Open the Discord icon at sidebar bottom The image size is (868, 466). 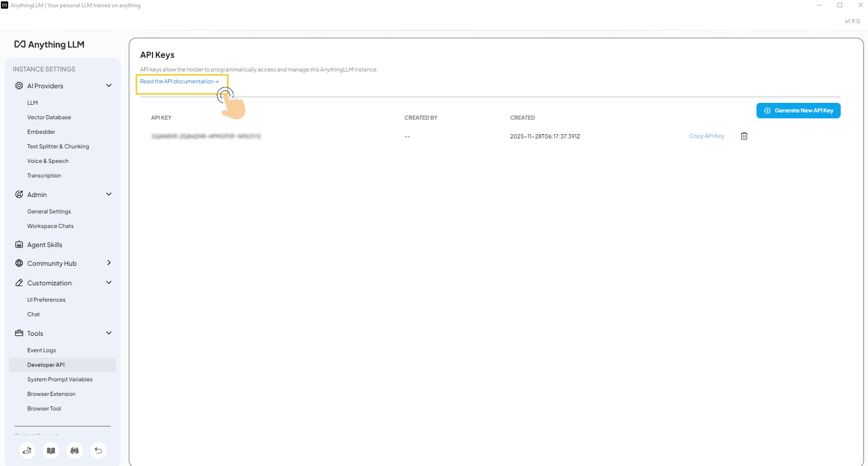(74, 451)
